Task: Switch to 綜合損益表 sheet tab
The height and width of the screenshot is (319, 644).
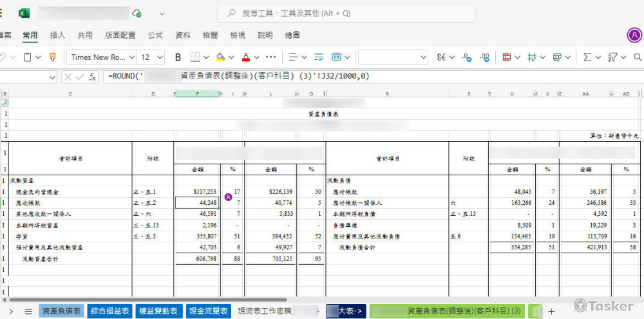Action: [x=110, y=311]
